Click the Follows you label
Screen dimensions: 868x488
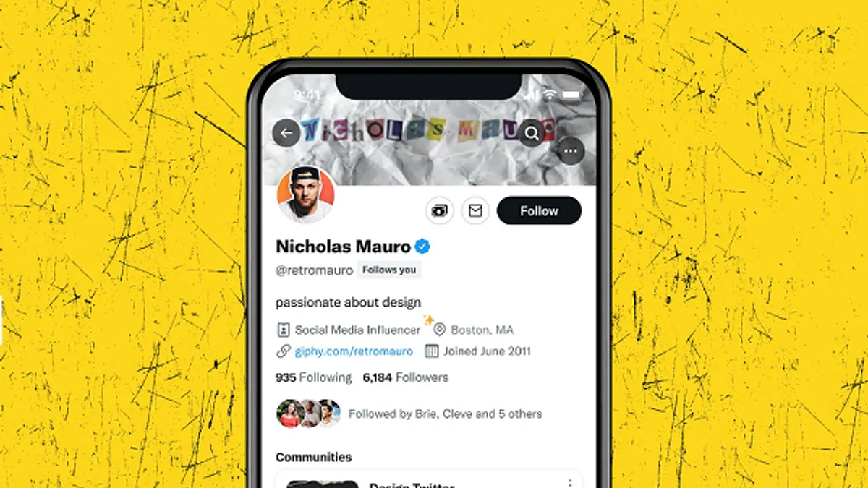point(389,270)
